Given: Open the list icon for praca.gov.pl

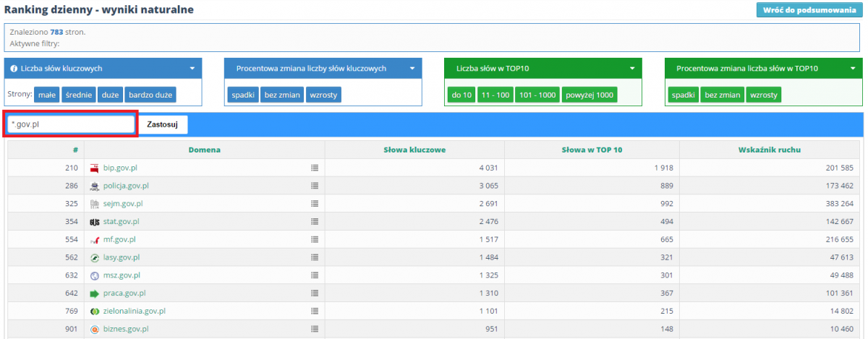Looking at the screenshot, I should tap(315, 293).
